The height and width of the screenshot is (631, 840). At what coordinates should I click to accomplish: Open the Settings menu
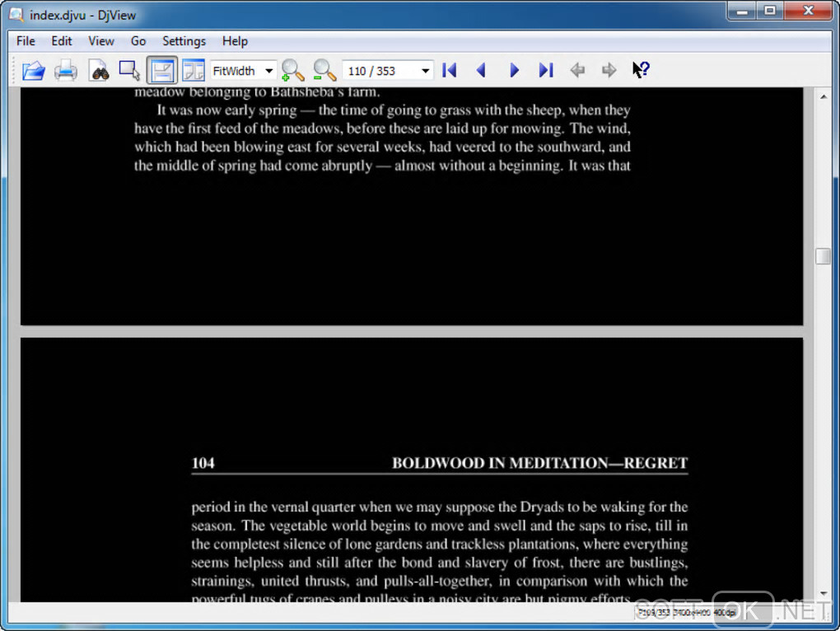click(x=184, y=41)
